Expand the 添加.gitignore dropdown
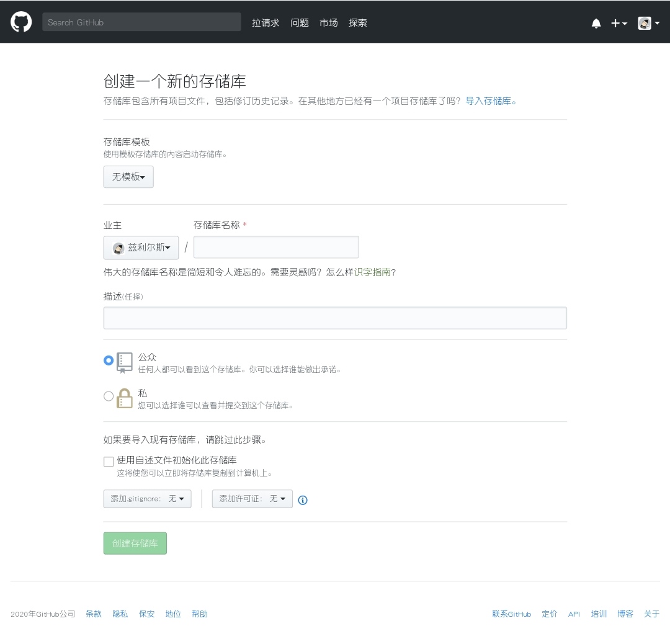The image size is (670, 644). coord(147,499)
